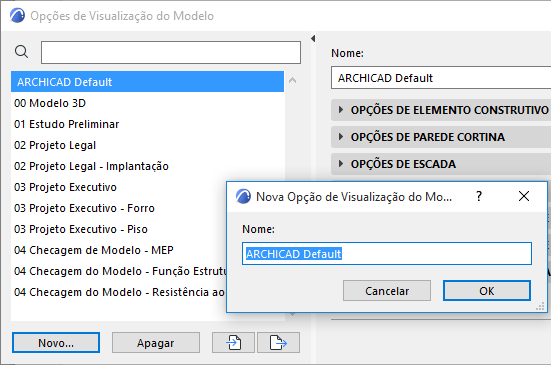Confirm the new option with OK
The image size is (551, 365).
(x=487, y=291)
